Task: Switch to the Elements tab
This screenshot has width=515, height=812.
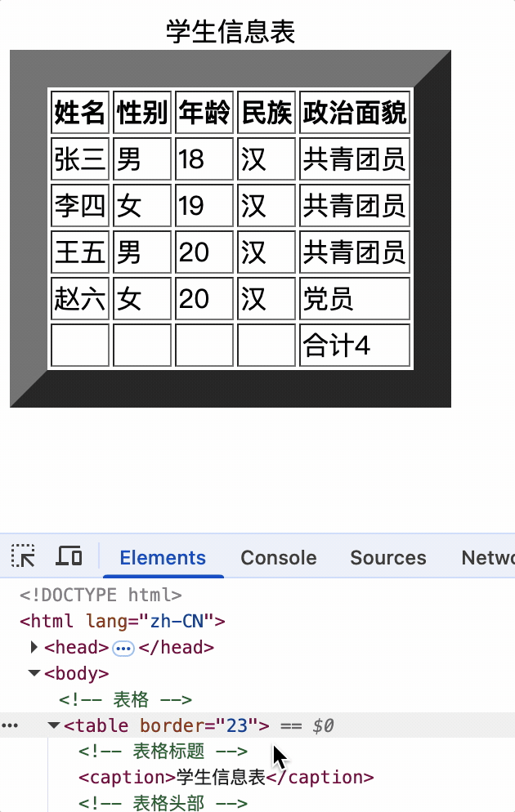Action: [163, 558]
